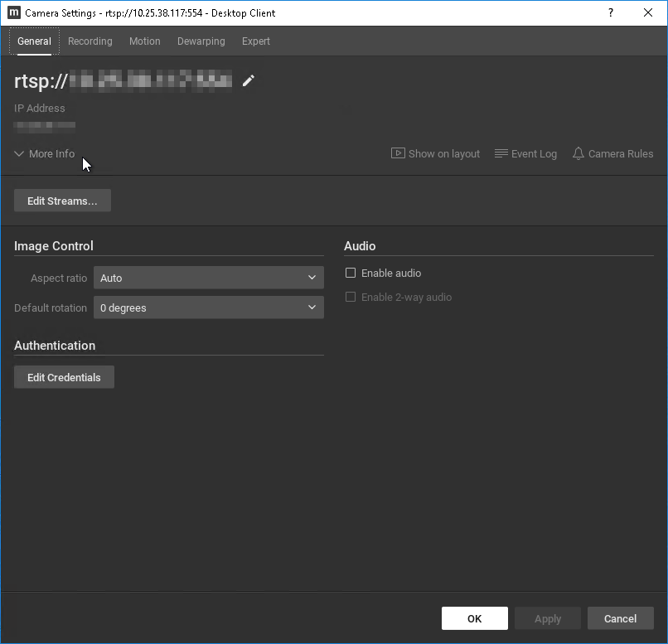Viewport: 668px width, 644px height.
Task: Open the Aspect ratio dropdown
Action: 208,278
